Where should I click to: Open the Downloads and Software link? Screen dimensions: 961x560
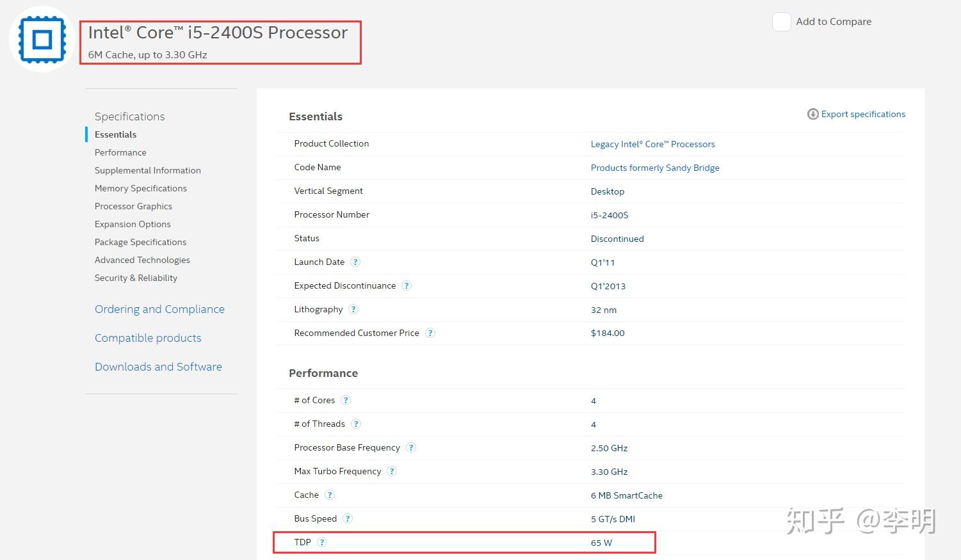click(158, 367)
